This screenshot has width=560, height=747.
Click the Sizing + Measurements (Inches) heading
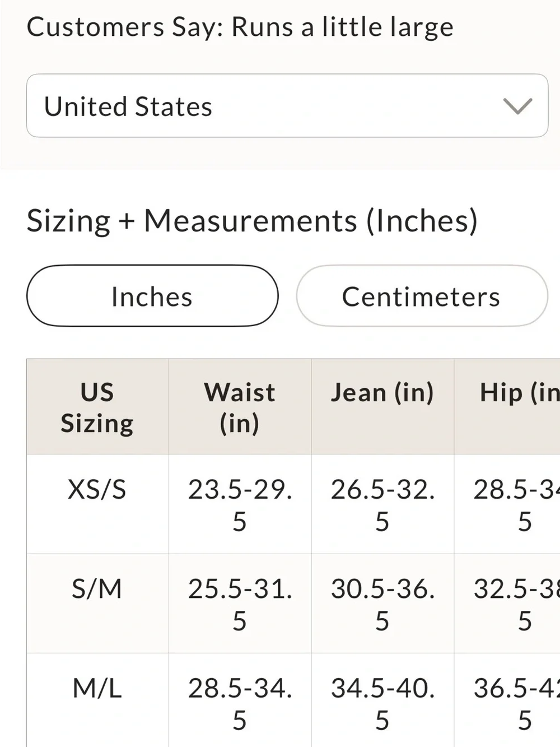tap(252, 220)
